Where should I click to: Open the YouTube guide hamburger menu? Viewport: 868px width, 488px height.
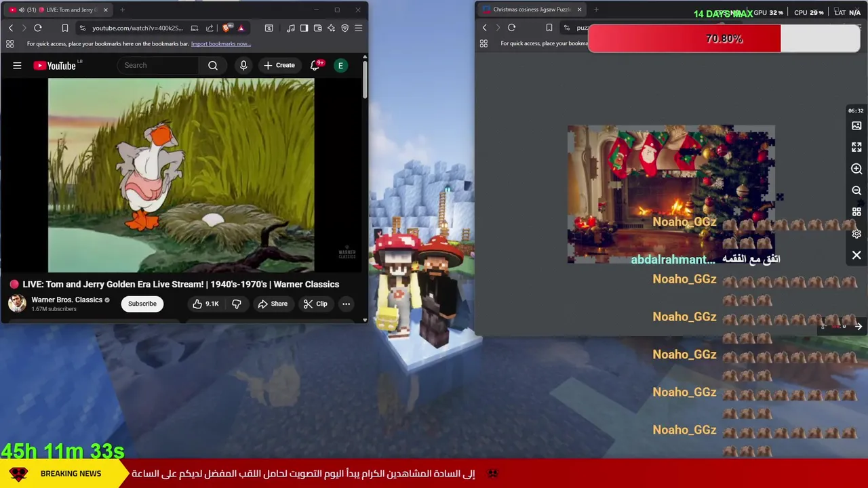pyautogui.click(x=17, y=65)
